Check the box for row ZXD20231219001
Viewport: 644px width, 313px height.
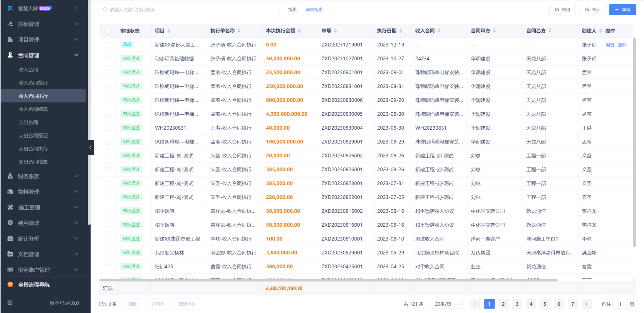(x=108, y=45)
